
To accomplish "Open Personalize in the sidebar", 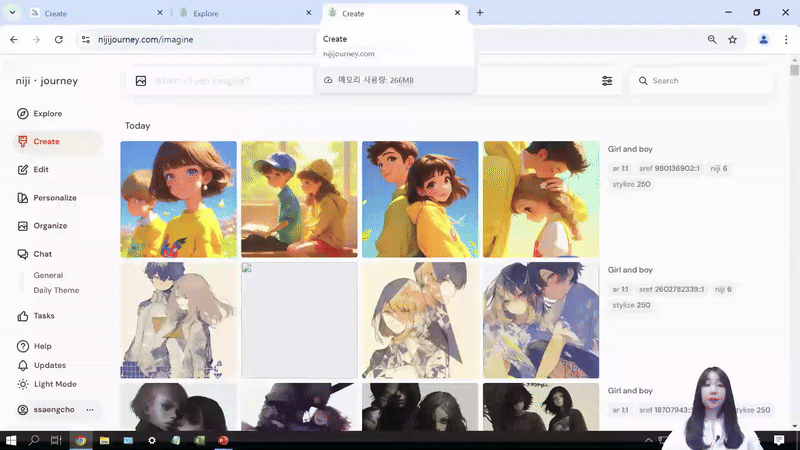I will point(54,198).
